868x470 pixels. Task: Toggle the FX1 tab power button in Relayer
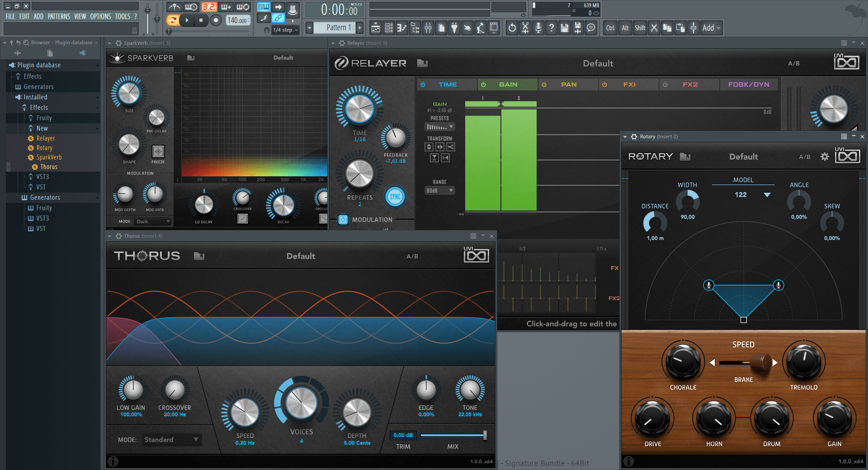tap(604, 85)
